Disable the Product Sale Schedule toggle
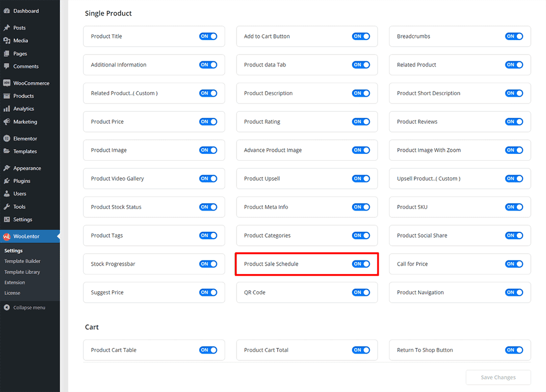 coord(361,264)
